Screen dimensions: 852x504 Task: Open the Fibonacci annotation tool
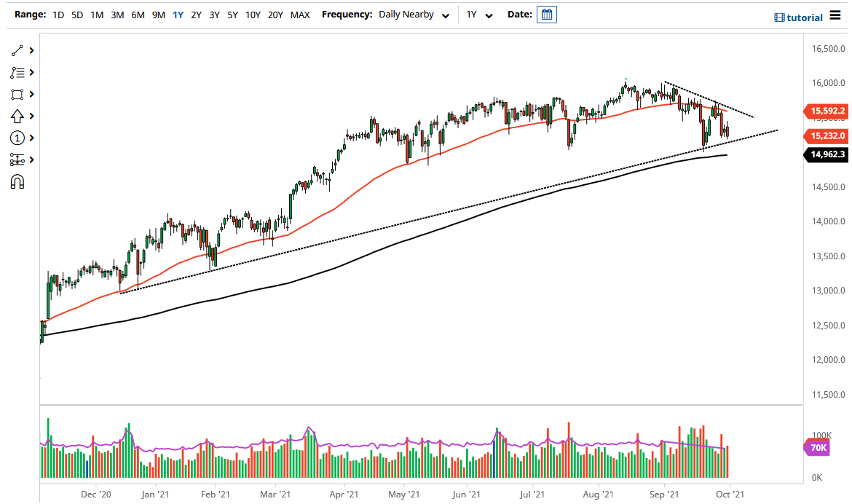click(16, 72)
